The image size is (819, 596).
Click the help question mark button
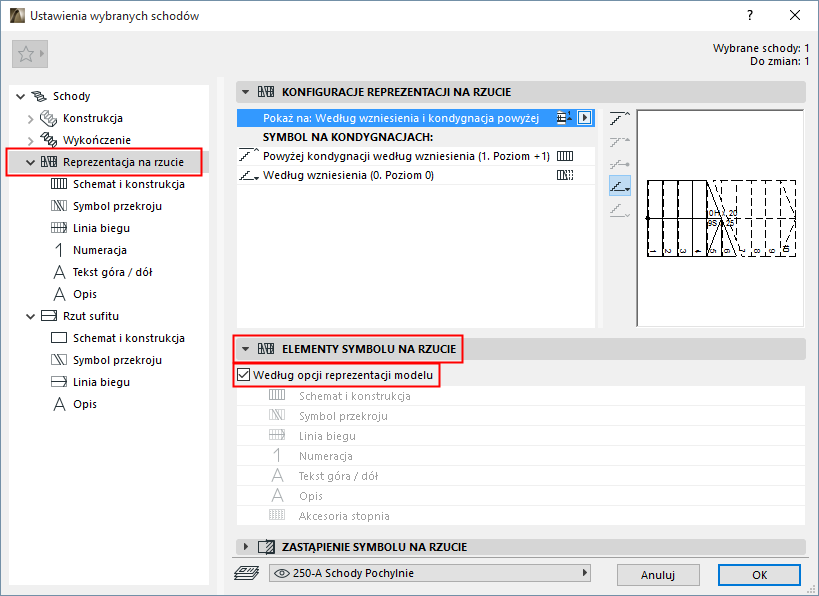[750, 15]
